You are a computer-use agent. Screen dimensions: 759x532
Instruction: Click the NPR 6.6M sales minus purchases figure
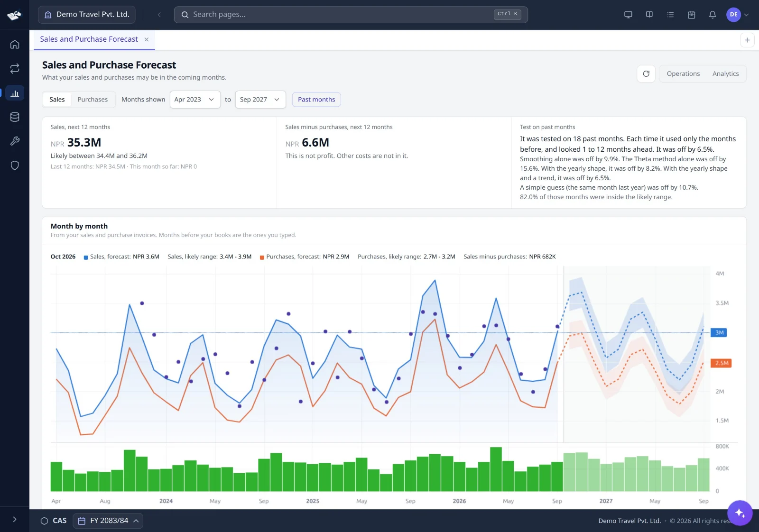(x=307, y=143)
